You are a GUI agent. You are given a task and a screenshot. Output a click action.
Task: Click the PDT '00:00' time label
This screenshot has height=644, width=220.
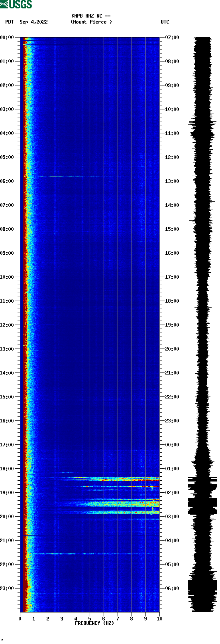pyautogui.click(x=7, y=38)
